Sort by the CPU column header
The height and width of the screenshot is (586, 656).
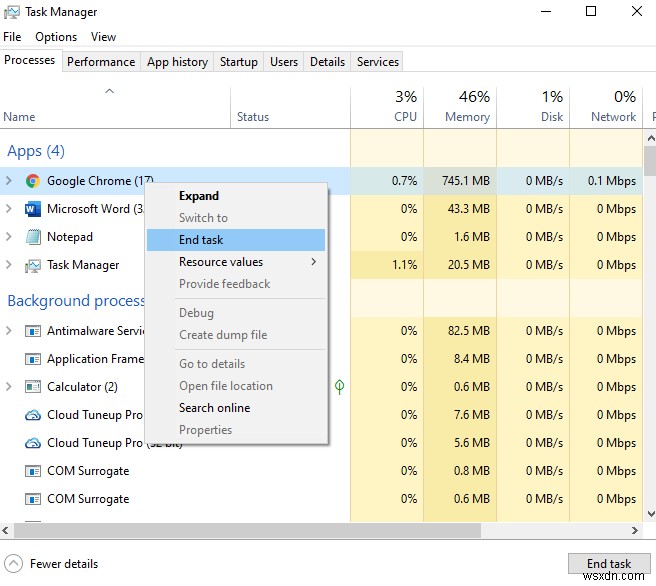coord(387,107)
